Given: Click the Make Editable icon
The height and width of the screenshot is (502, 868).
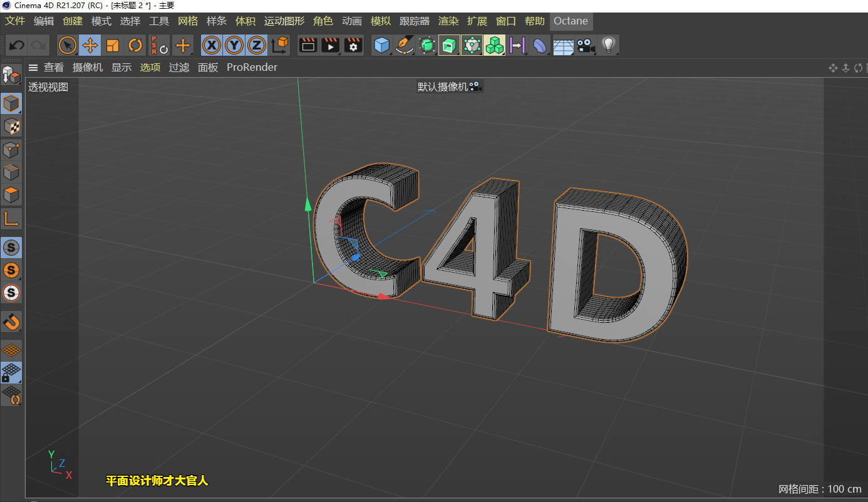Looking at the screenshot, I should [11, 75].
